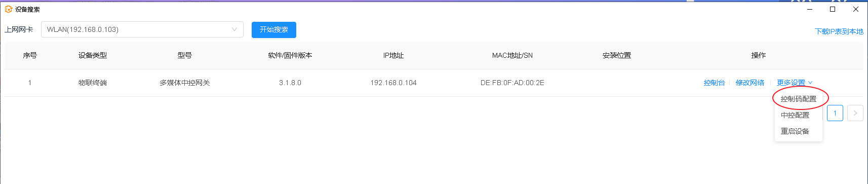
Task: Click the IP地址 column header
Action: coord(393,55)
